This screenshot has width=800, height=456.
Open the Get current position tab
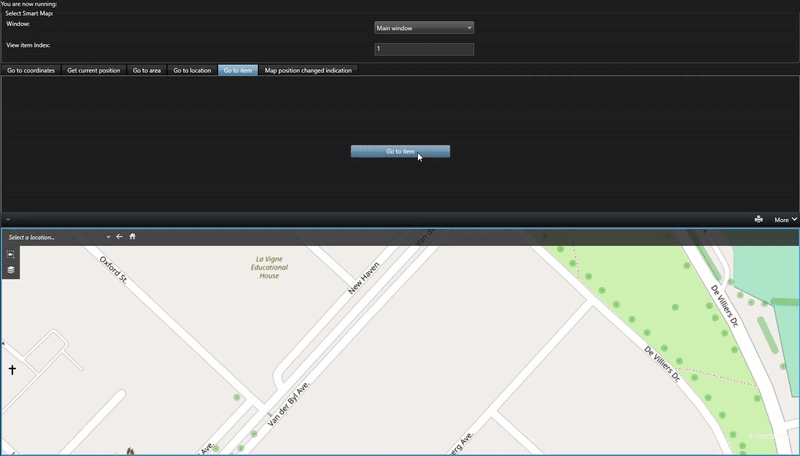coord(93,71)
